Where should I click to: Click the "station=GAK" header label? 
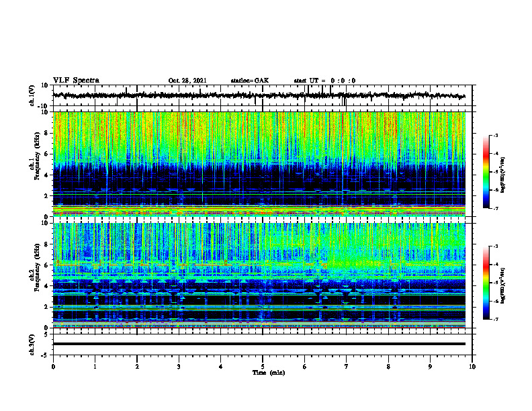tap(250, 81)
